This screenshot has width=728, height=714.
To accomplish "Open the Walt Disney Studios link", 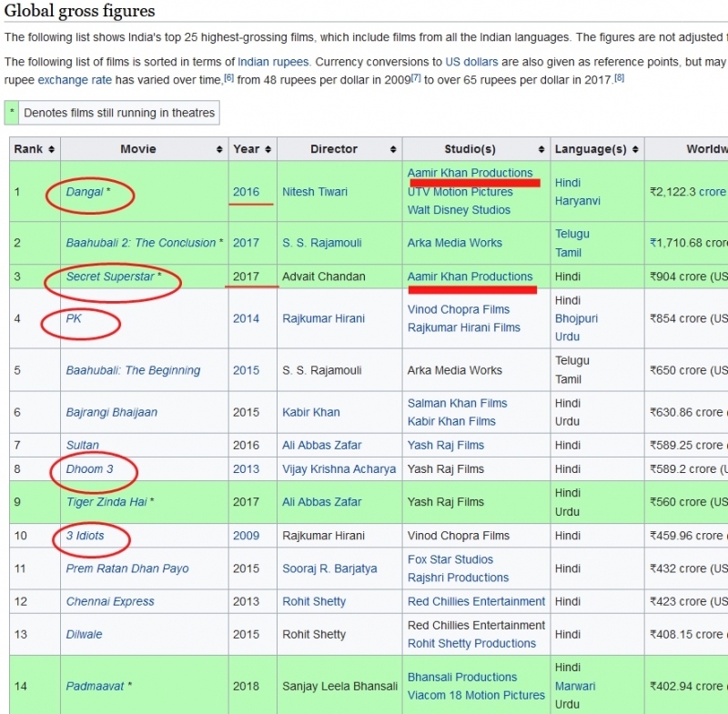I will point(459,210).
